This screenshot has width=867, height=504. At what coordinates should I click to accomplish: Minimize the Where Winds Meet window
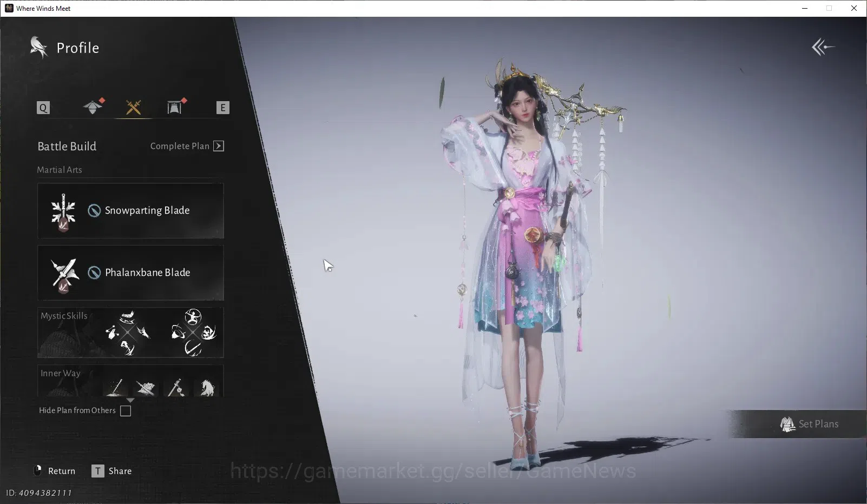805,8
